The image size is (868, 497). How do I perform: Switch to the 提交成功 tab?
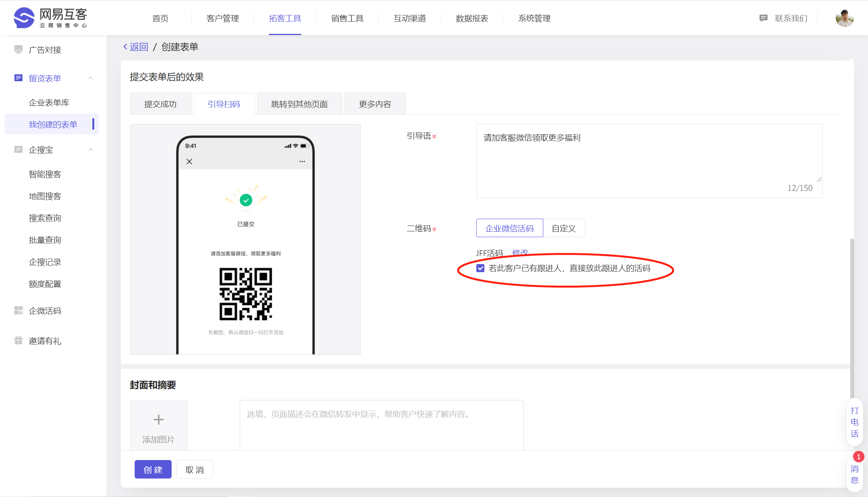pos(160,104)
